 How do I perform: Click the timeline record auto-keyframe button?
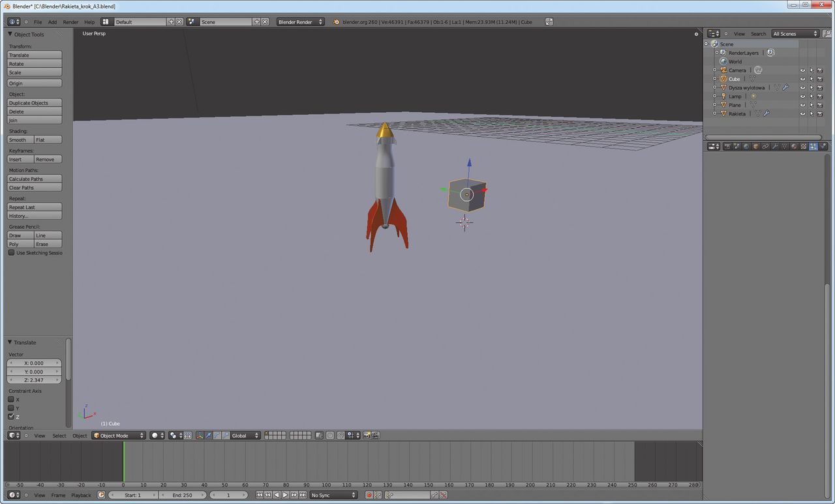coord(369,495)
